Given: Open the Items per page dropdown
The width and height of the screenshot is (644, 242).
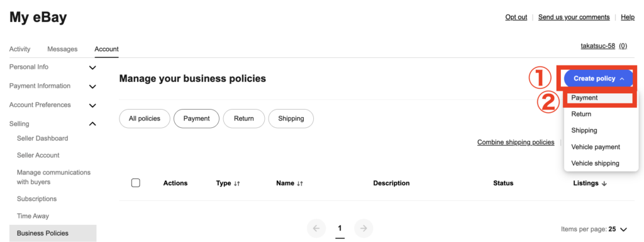Looking at the screenshot, I should coord(594,229).
